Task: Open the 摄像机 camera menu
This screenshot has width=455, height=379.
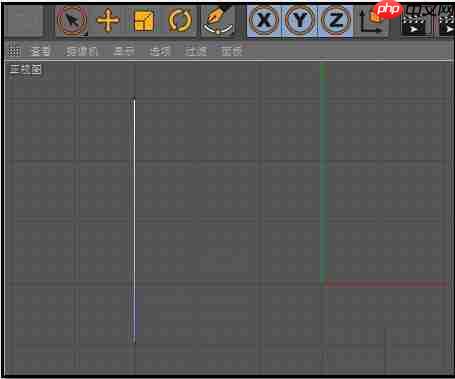Action: [82, 51]
